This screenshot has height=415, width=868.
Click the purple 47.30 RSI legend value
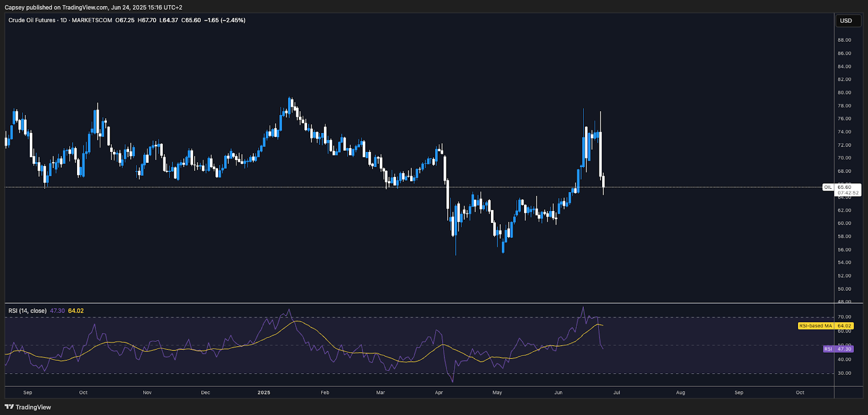tap(58, 311)
